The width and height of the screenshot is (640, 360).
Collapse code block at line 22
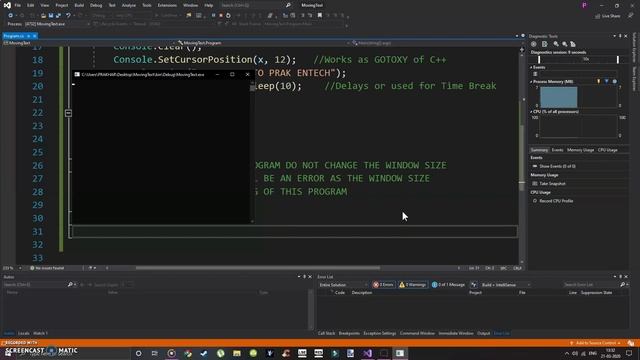pos(69,113)
